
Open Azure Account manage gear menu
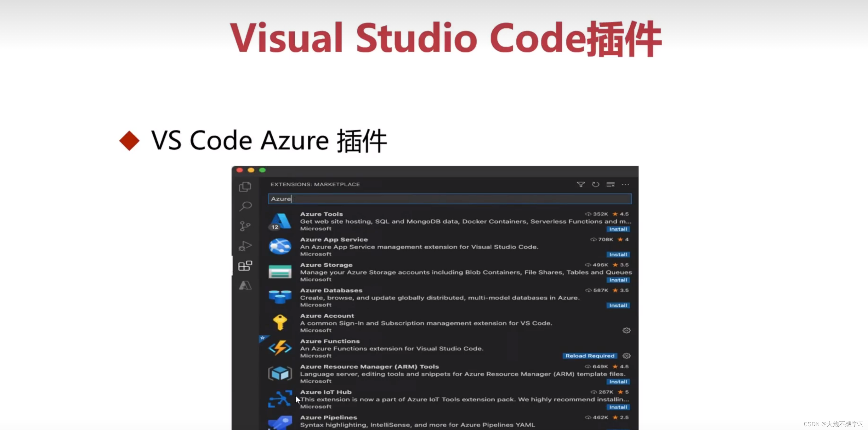click(x=626, y=330)
